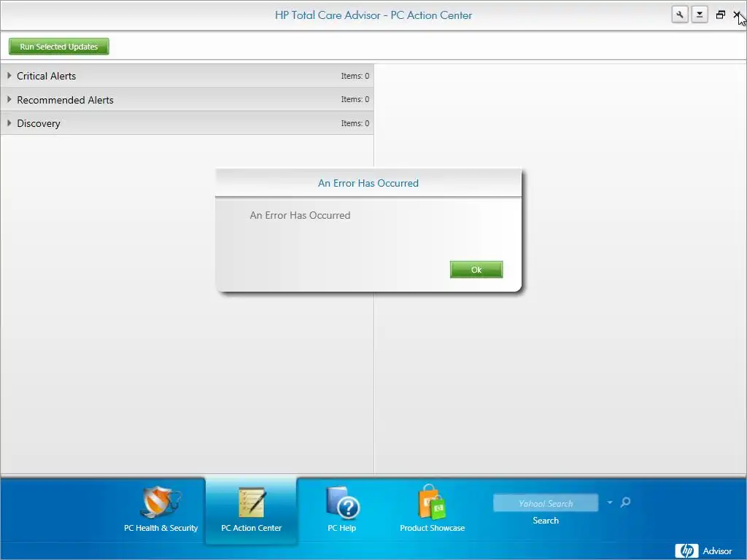Image resolution: width=747 pixels, height=560 pixels.
Task: Expand the Recommended Alerts triangle
Action: [9, 99]
